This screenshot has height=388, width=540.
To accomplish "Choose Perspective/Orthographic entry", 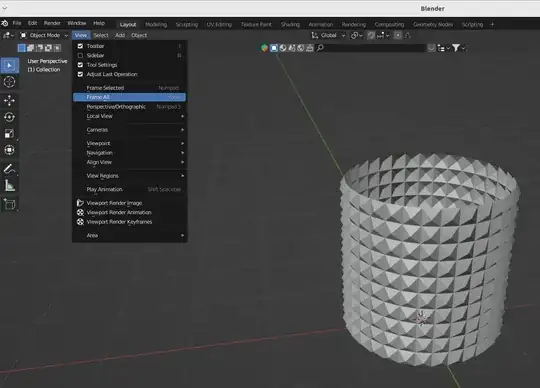I will click(x=130, y=107).
